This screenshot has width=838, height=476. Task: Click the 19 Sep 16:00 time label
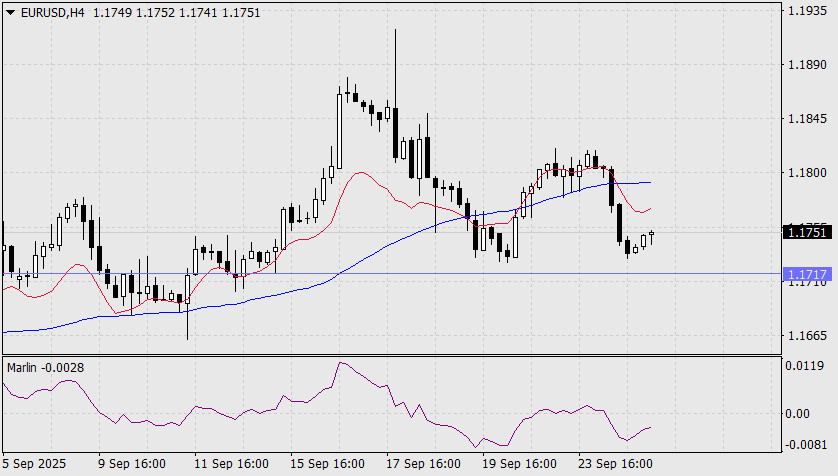pyautogui.click(x=519, y=464)
